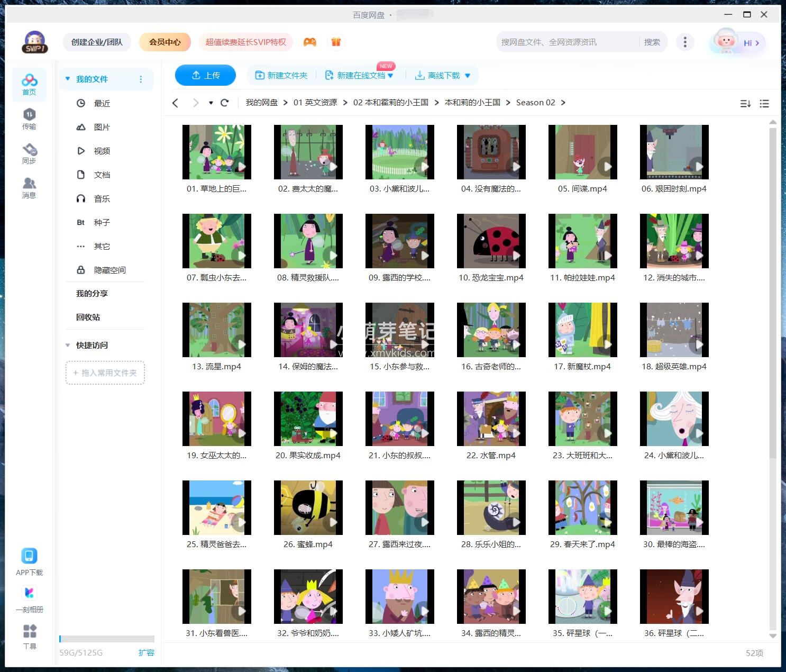
Task: Toggle the sort order control
Action: tap(746, 103)
